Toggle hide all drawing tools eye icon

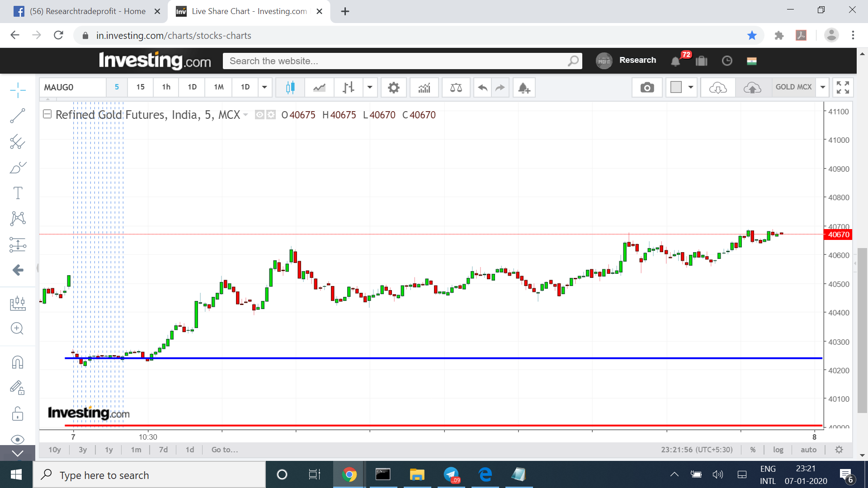[18, 439]
